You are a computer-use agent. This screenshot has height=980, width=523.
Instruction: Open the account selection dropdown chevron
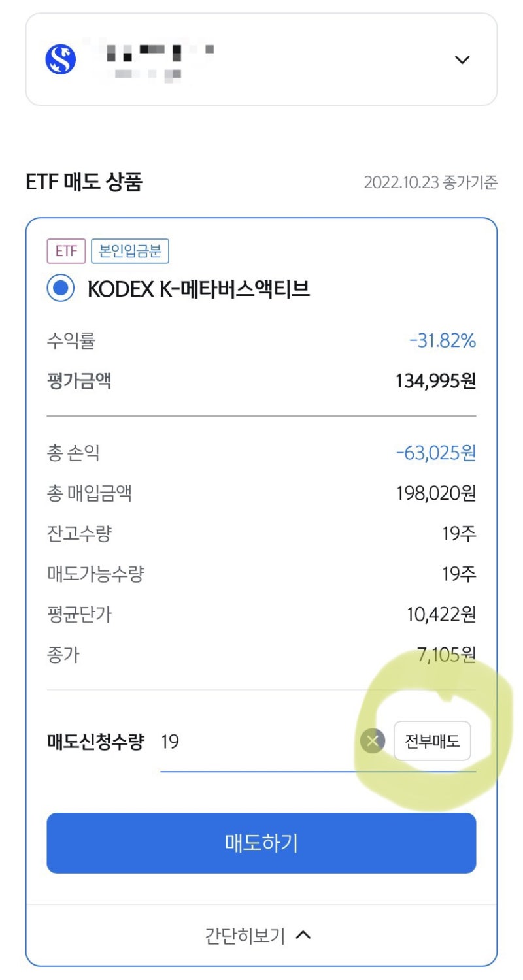(x=463, y=59)
